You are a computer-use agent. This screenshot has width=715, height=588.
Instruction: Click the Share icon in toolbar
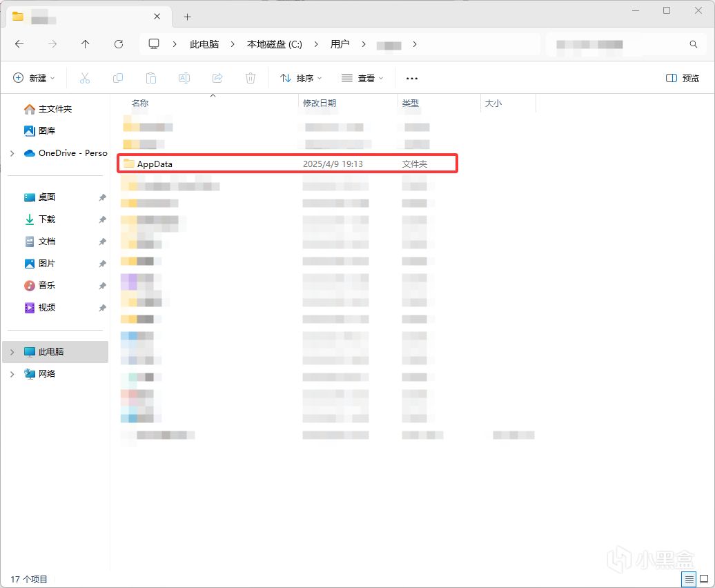click(217, 79)
